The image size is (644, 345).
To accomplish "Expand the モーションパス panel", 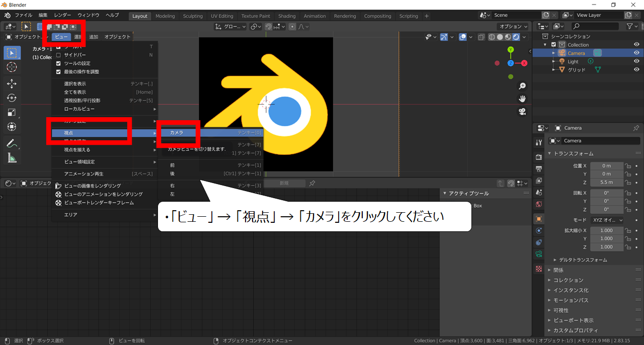I will pos(571,300).
